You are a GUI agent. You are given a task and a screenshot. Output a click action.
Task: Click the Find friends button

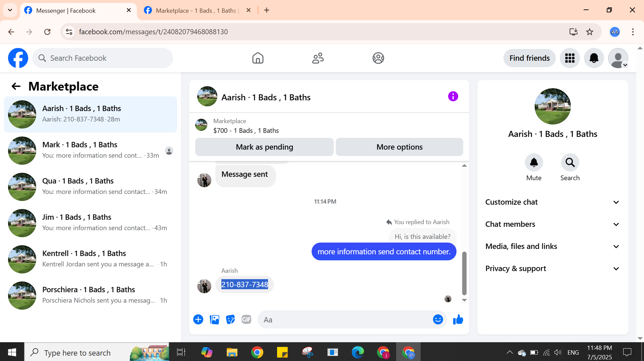[529, 58]
